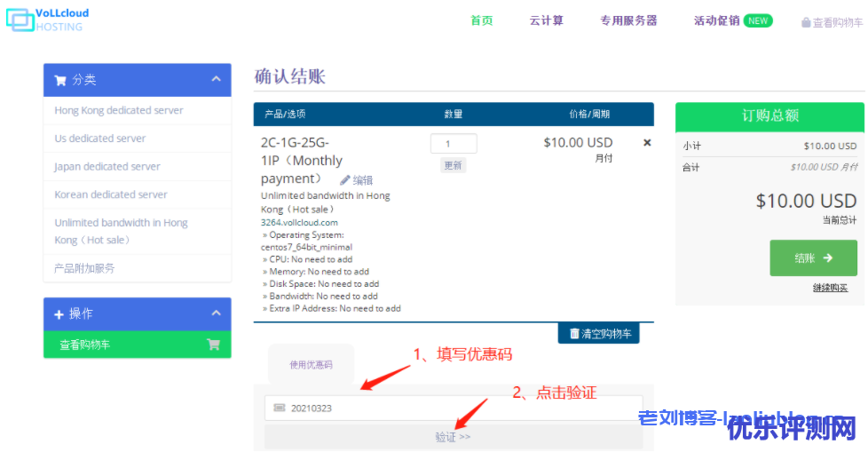The width and height of the screenshot is (868, 452).
Task: Collapse the 分类 panel chevron
Action: point(216,79)
